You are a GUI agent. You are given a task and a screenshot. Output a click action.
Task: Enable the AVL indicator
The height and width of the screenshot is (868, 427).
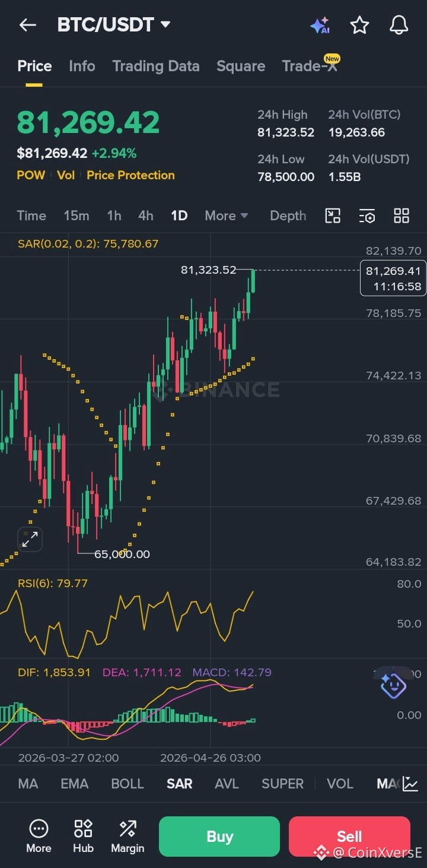pyautogui.click(x=227, y=784)
